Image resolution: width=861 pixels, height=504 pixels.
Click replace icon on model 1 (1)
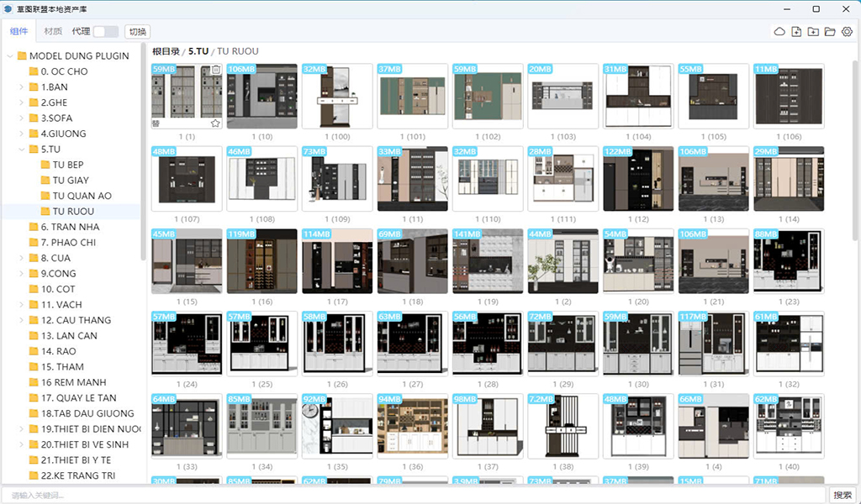pyautogui.click(x=156, y=123)
